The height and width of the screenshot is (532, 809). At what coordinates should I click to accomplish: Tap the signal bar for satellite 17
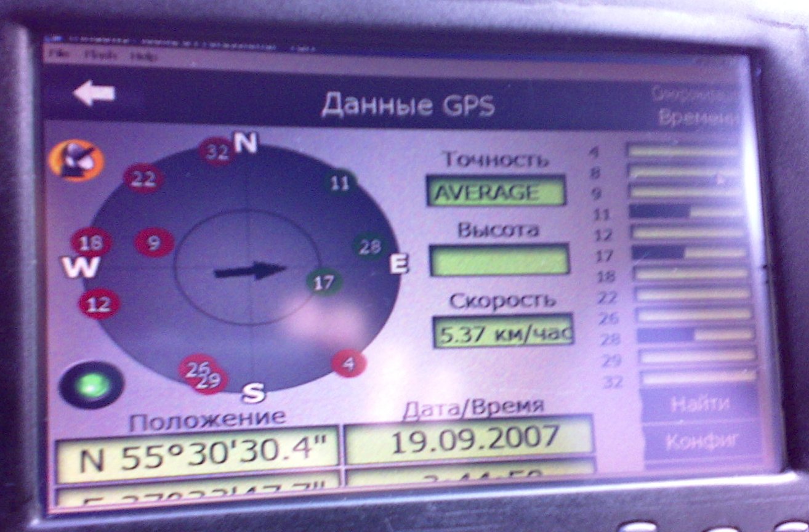pos(689,252)
